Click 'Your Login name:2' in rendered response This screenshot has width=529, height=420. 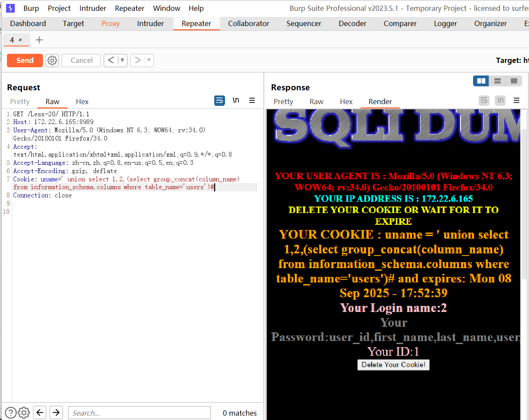pyautogui.click(x=393, y=308)
